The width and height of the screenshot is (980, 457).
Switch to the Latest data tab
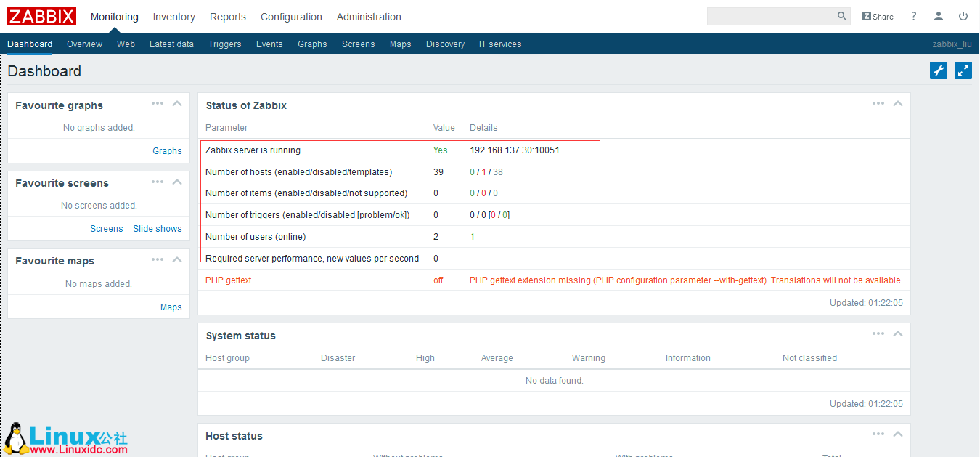point(171,44)
